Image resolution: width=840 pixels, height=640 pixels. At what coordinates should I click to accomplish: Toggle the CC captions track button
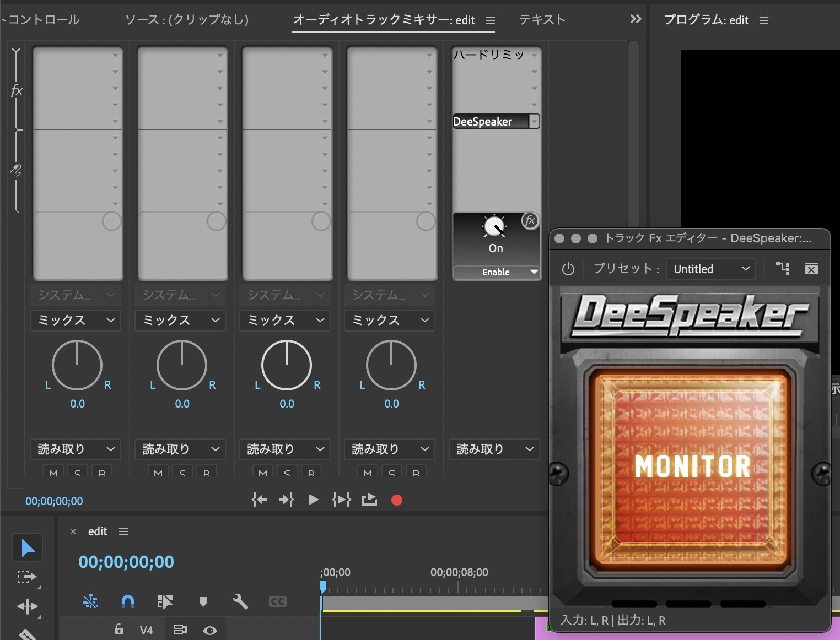click(278, 601)
